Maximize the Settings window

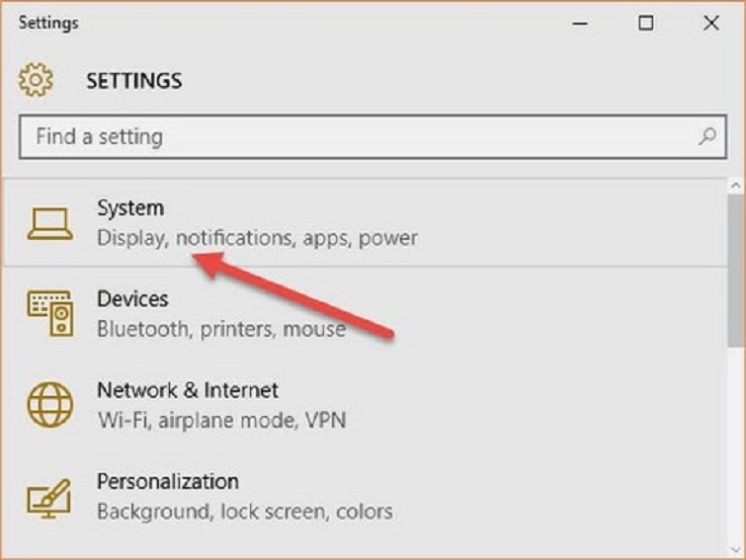645,23
